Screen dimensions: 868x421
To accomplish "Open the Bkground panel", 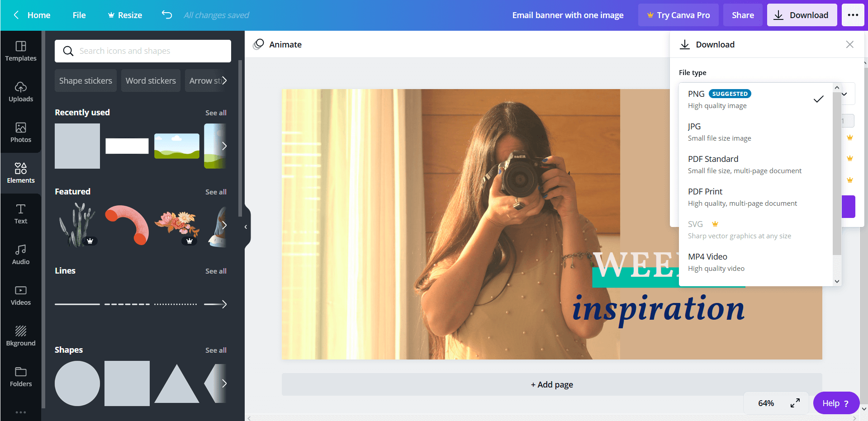I will click(21, 336).
